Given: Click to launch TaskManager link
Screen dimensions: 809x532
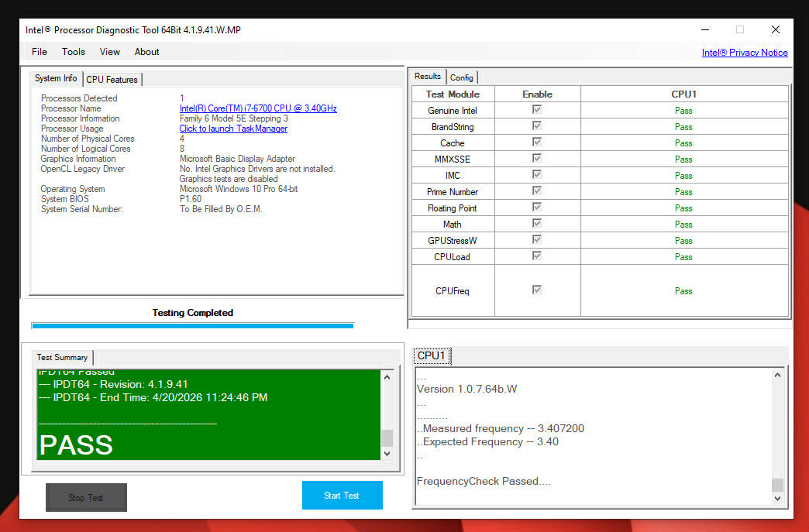Looking at the screenshot, I should tap(233, 129).
